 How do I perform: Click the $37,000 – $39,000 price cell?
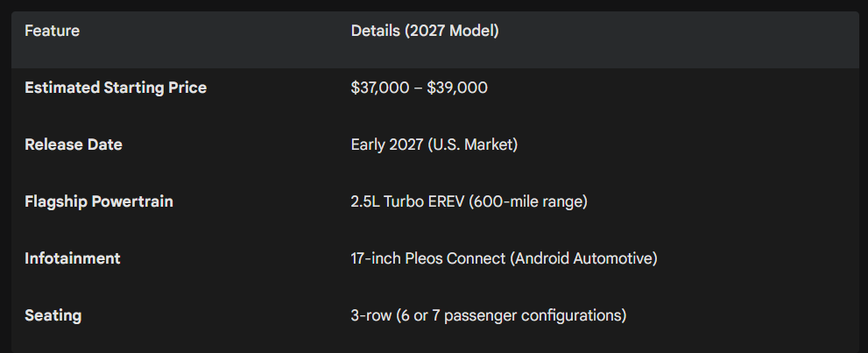click(x=419, y=88)
